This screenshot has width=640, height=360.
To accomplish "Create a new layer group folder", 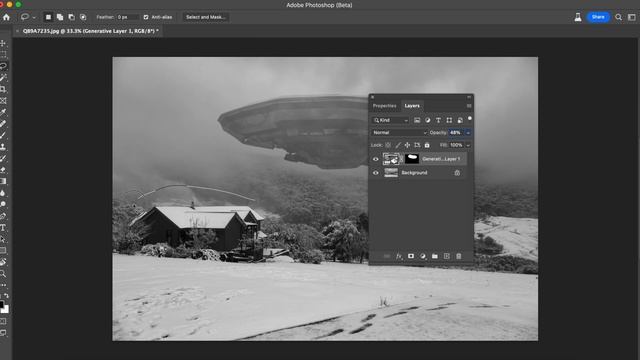I will (x=435, y=256).
